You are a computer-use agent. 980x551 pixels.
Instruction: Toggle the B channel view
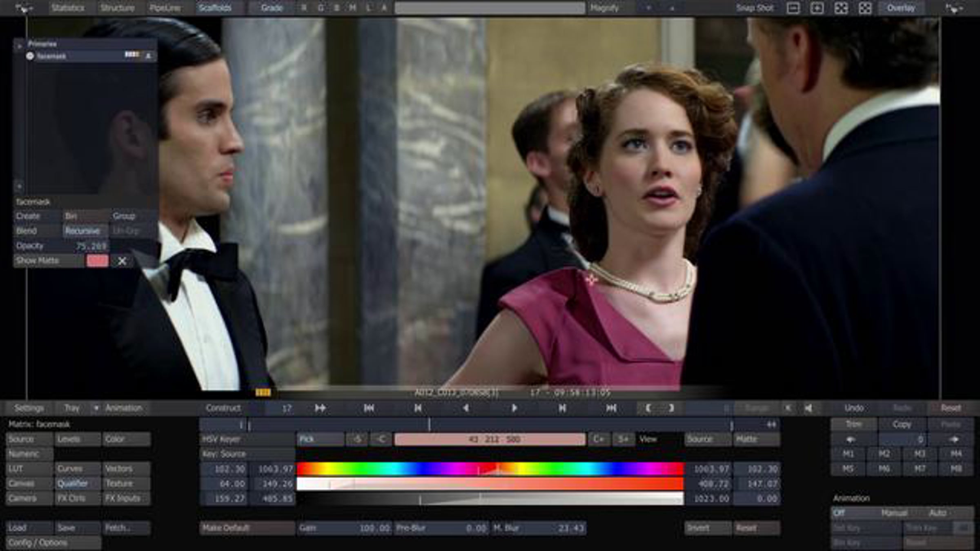pos(336,8)
